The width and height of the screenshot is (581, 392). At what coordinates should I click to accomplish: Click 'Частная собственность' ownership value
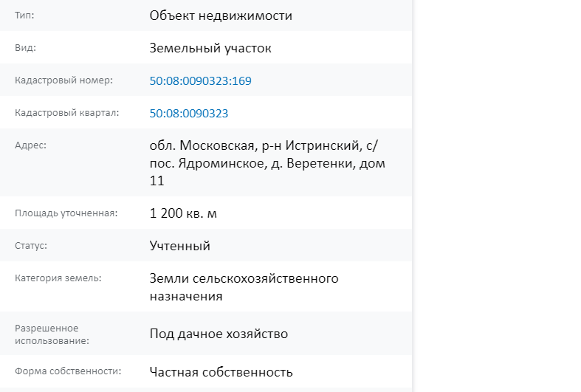coord(221,372)
